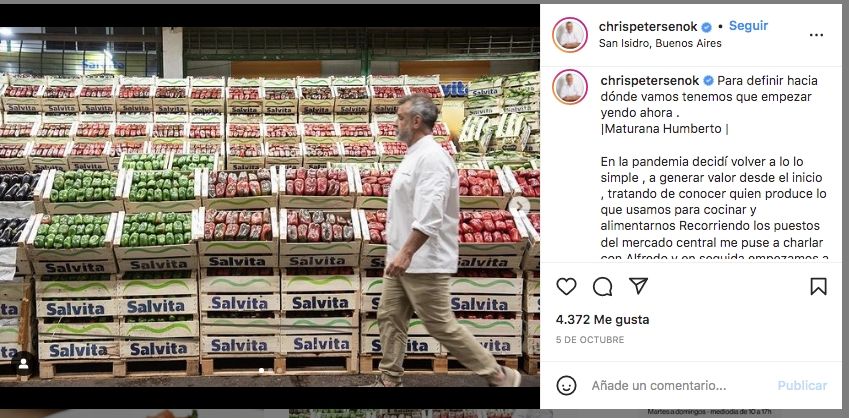
Task: Focus the Añade un comentario field
Action: (658, 386)
